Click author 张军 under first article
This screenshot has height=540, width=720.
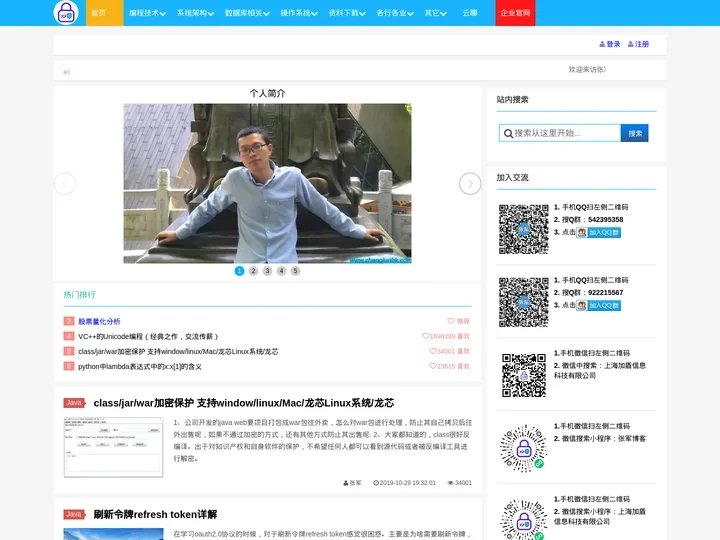(x=352, y=483)
